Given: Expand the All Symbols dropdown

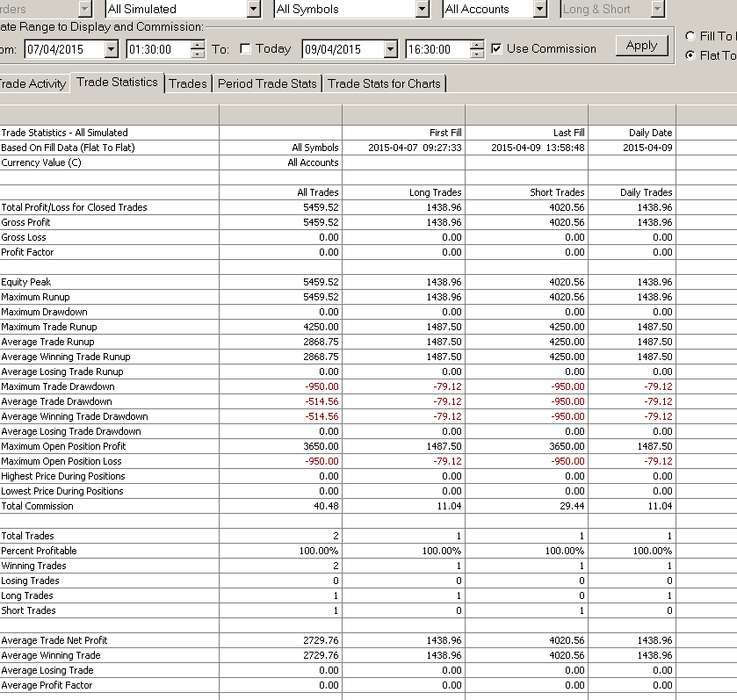Looking at the screenshot, I should pos(422,9).
